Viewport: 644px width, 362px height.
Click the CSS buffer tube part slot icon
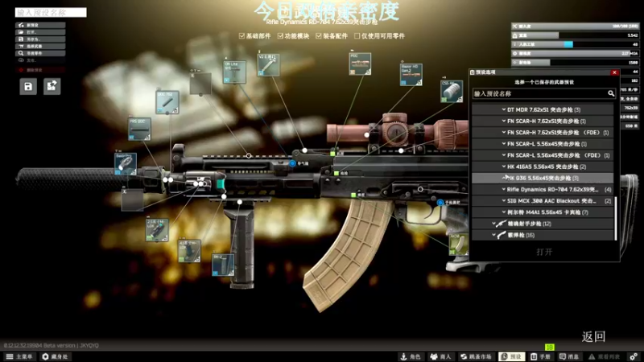pos(452,91)
